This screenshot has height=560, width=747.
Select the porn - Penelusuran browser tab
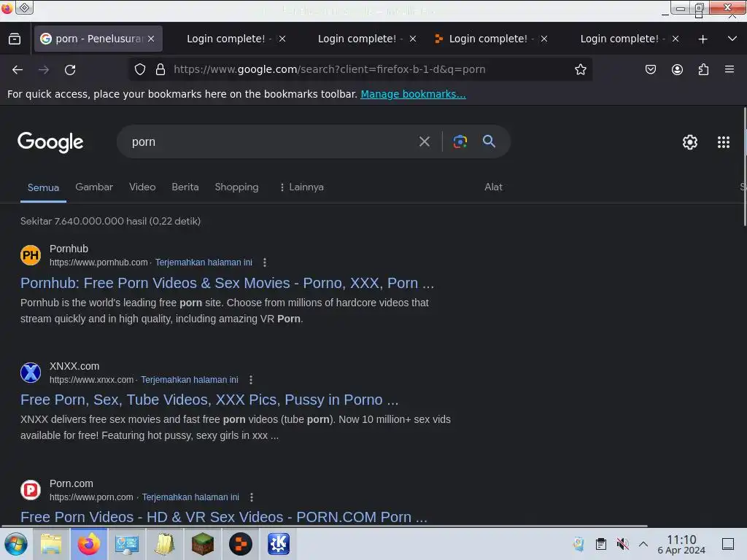(98, 39)
